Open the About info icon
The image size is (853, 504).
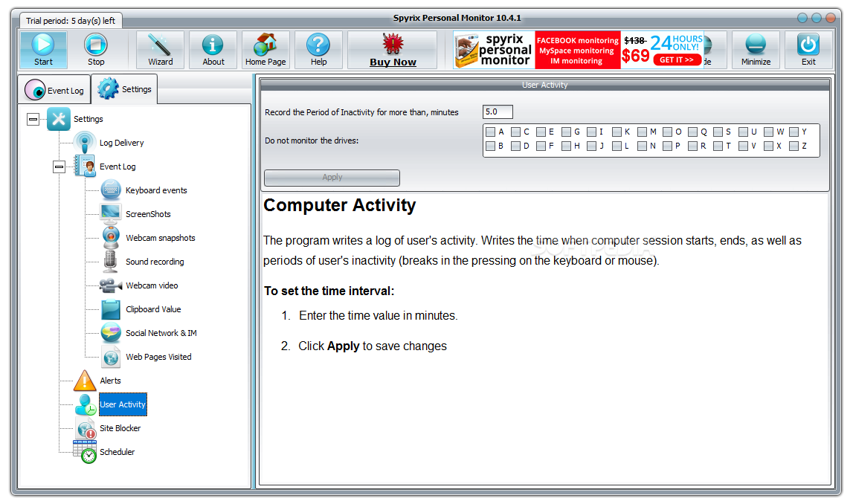213,45
